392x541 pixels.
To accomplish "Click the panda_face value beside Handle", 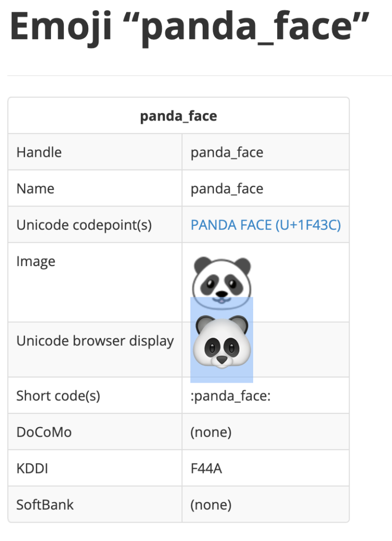I will point(227,152).
